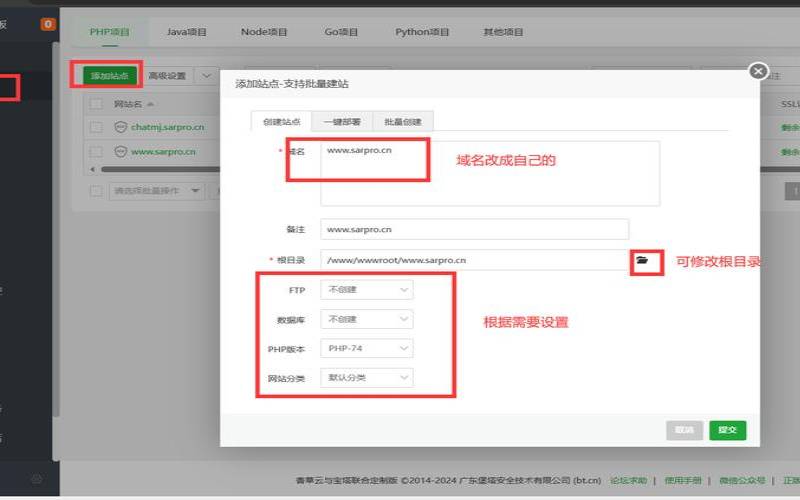Switch to the 一键部署 tab

coord(341,121)
